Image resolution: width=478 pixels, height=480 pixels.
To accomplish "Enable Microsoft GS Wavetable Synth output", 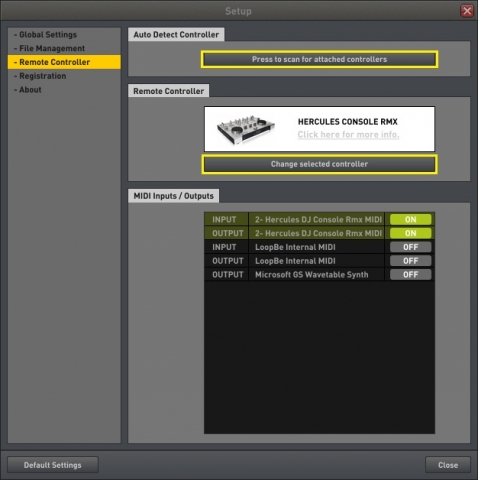I will (410, 275).
